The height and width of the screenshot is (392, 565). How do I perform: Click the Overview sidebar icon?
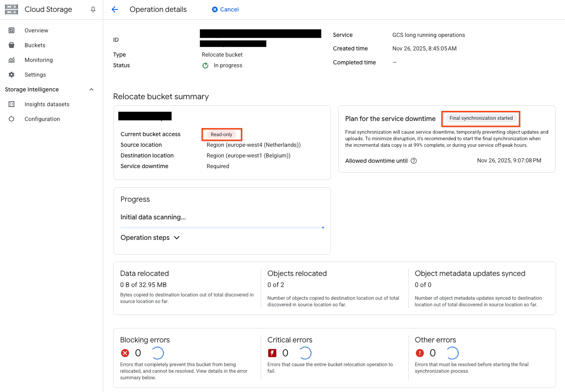pyautogui.click(x=11, y=30)
